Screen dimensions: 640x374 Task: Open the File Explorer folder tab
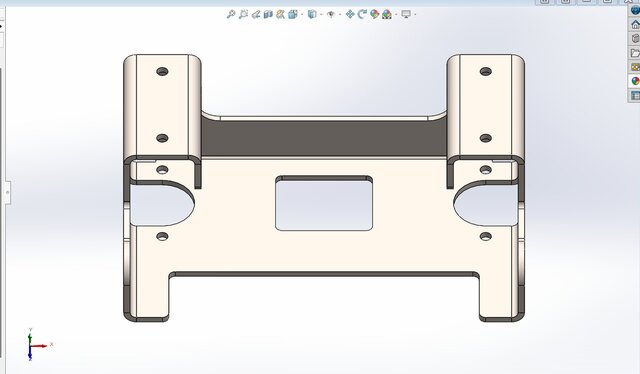click(635, 53)
